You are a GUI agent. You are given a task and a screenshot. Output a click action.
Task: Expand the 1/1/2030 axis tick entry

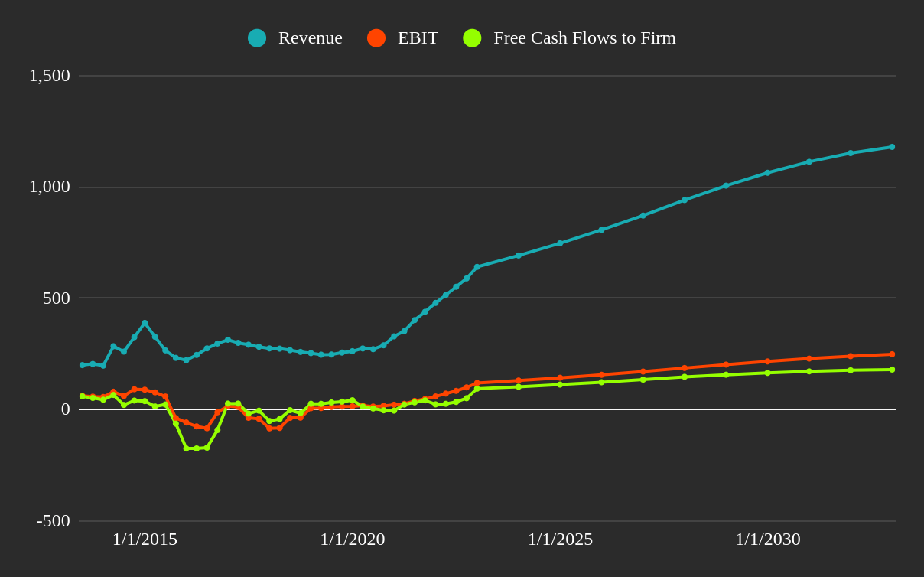(x=769, y=539)
